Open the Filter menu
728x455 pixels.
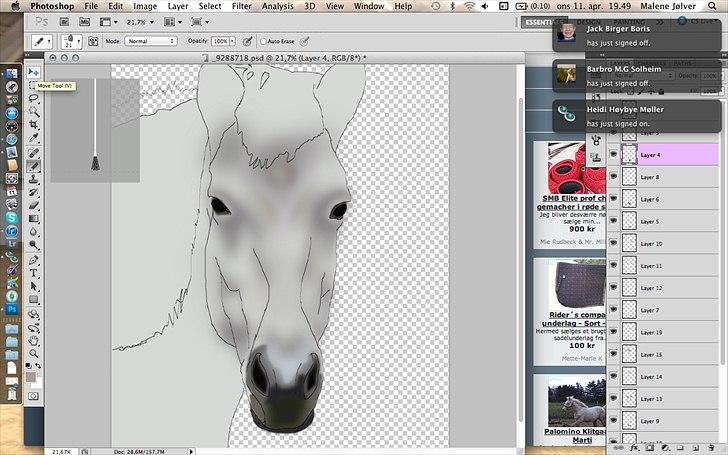point(241,6)
